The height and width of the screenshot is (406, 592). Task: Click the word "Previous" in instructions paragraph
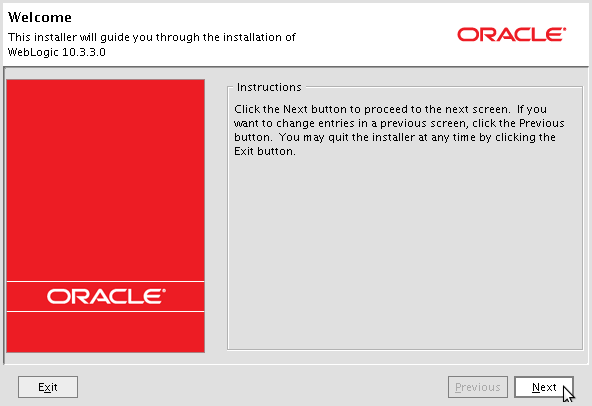coord(541,123)
